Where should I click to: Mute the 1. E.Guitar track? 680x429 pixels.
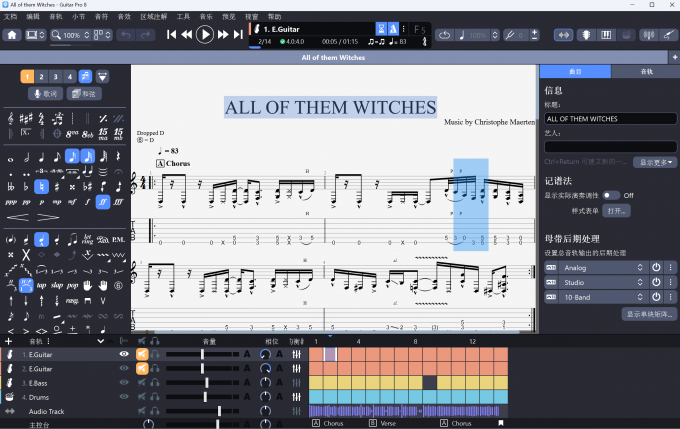[x=143, y=354]
